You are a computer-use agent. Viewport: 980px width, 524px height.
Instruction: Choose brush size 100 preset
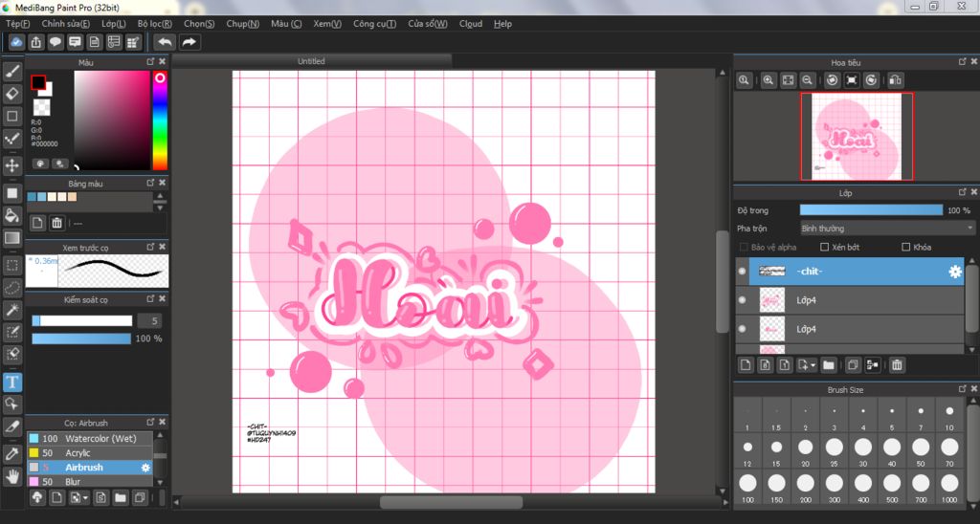click(x=747, y=487)
